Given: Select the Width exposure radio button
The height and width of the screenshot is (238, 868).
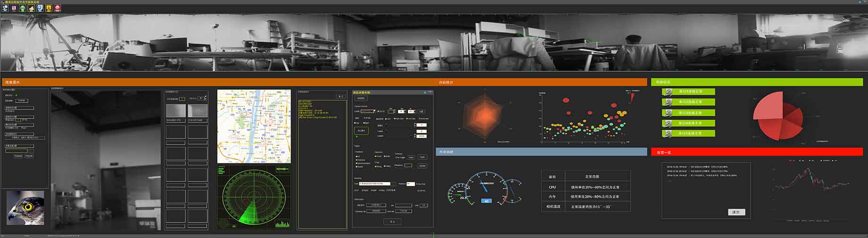Looking at the screenshot, I should pyautogui.click(x=385, y=156).
